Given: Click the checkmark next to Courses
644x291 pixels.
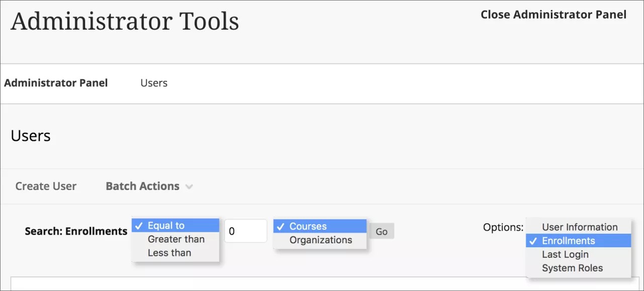Looking at the screenshot, I should 281,226.
